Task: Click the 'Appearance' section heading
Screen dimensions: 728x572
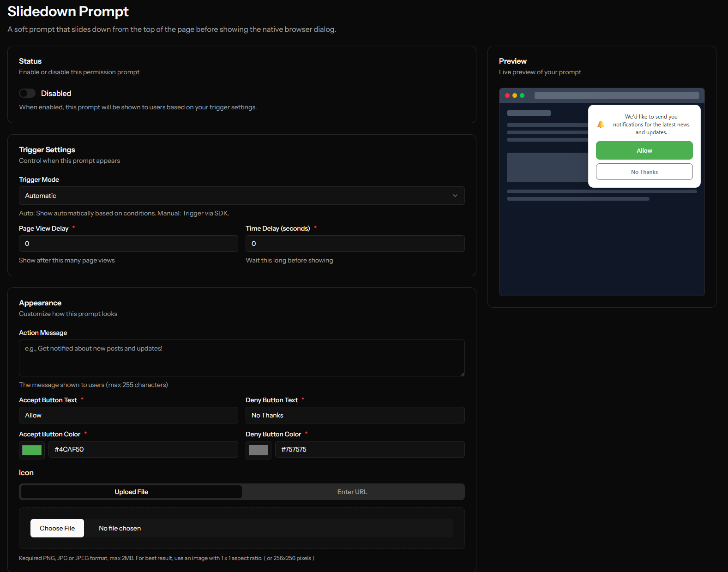Action: click(40, 303)
